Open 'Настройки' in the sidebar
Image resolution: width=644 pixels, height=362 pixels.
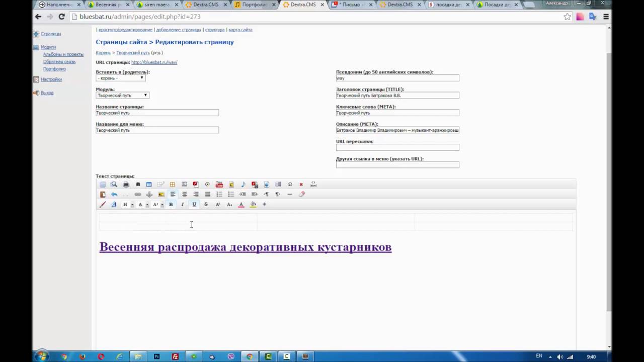(x=51, y=79)
